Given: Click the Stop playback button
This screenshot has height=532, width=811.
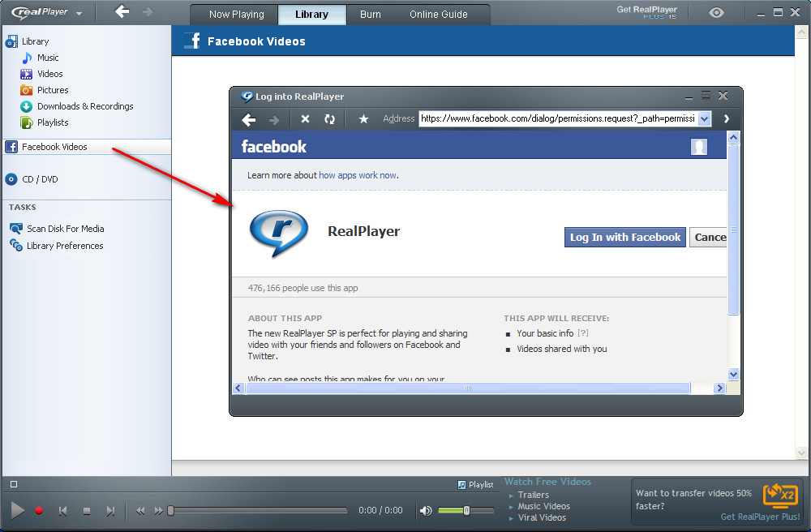Looking at the screenshot, I should click(x=87, y=511).
